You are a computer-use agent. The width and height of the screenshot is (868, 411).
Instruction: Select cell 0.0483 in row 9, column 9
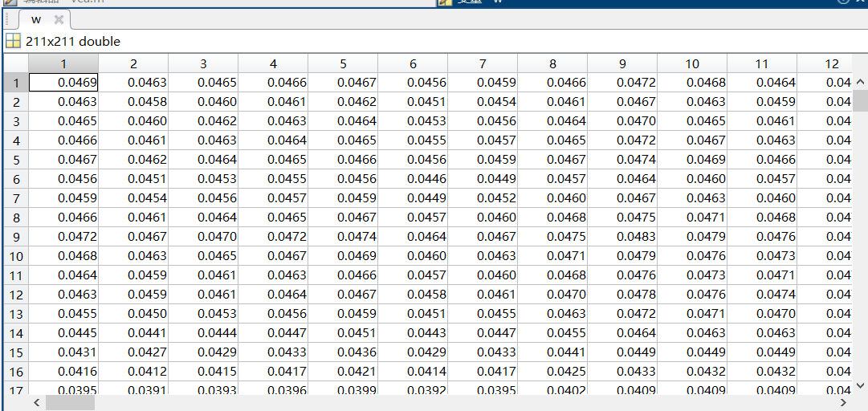tap(622, 237)
